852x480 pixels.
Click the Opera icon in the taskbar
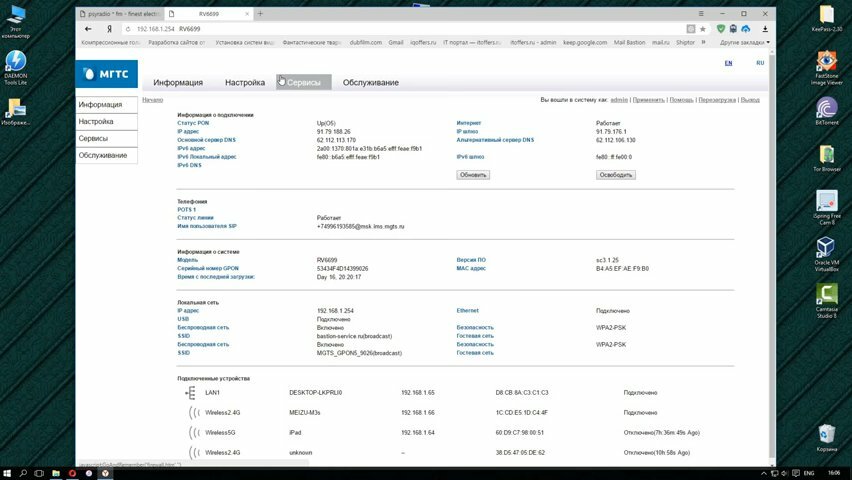coord(72,473)
